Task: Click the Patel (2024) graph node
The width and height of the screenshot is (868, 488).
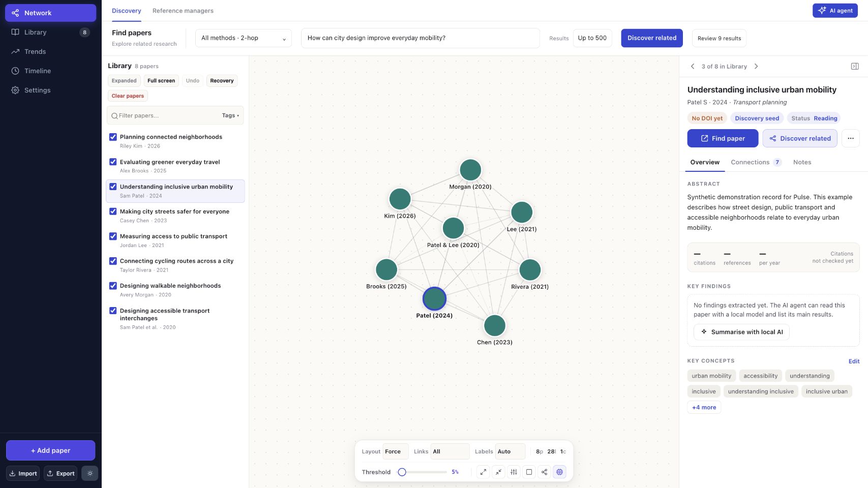Action: click(x=434, y=299)
